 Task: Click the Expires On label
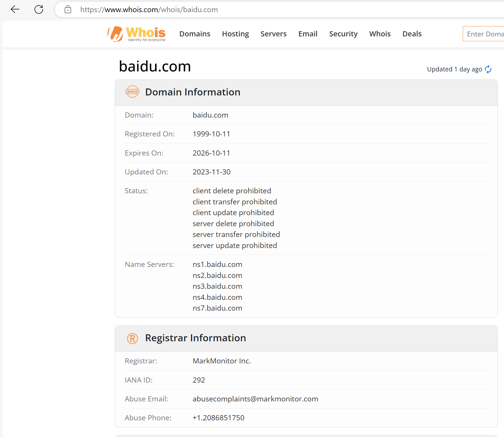pyautogui.click(x=144, y=153)
